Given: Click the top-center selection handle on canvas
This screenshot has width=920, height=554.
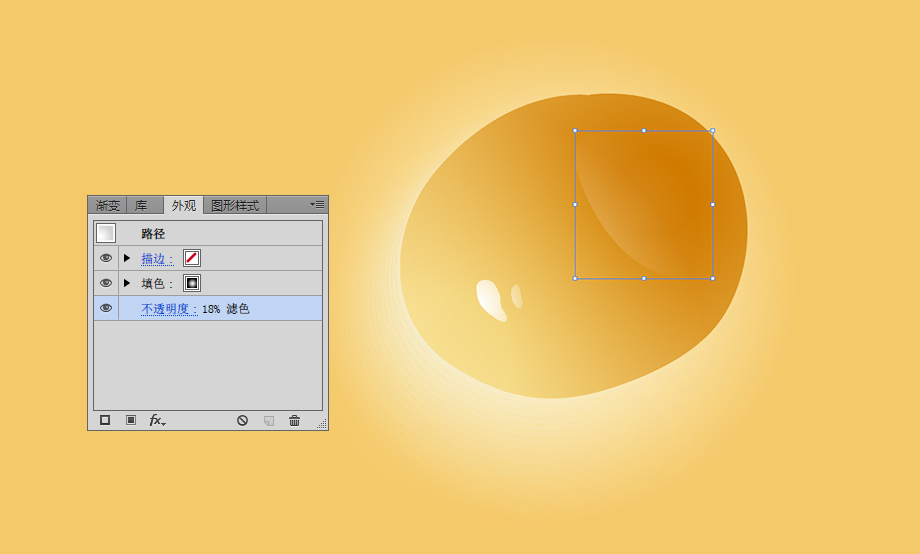Looking at the screenshot, I should (x=644, y=131).
